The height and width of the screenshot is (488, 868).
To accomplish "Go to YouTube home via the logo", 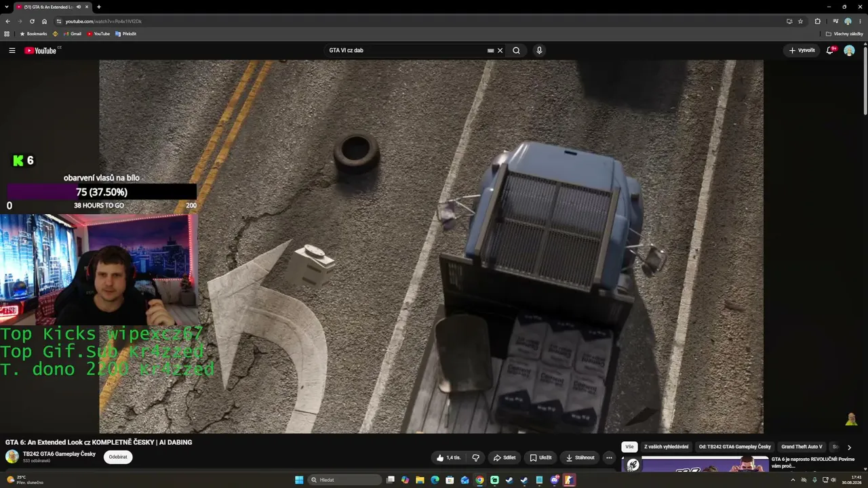I will click(x=42, y=50).
